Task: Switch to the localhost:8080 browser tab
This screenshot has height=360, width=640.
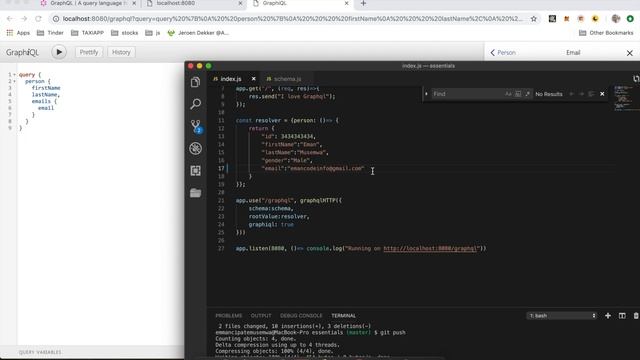Action: point(176,3)
